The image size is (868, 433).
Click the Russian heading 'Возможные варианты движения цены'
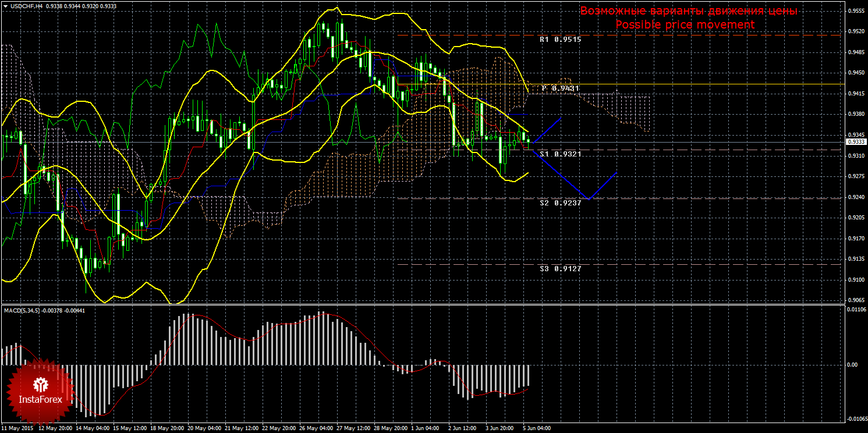point(688,11)
